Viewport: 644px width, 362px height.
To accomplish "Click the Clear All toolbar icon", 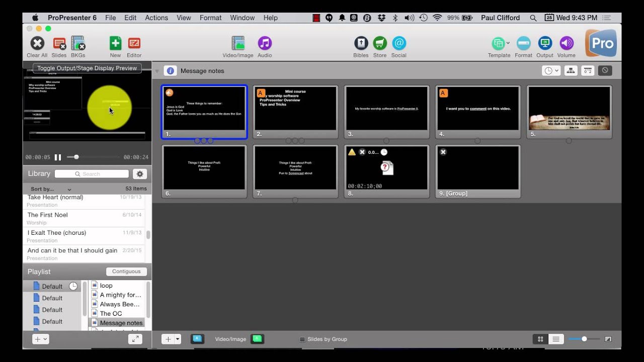I will coord(37,44).
